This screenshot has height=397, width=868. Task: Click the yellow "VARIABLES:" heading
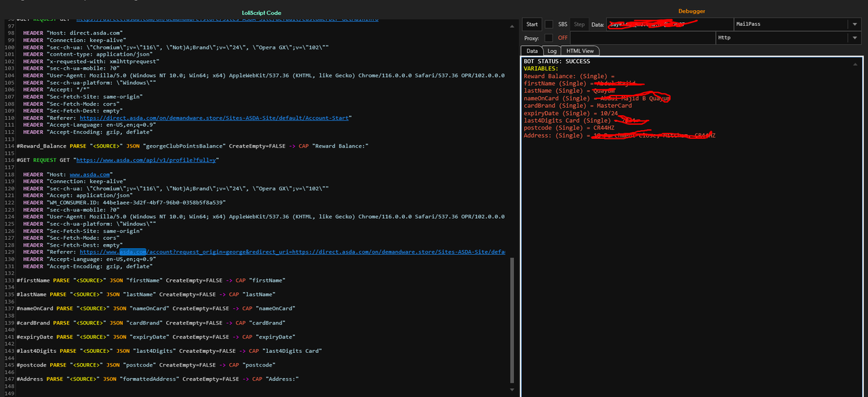[541, 68]
